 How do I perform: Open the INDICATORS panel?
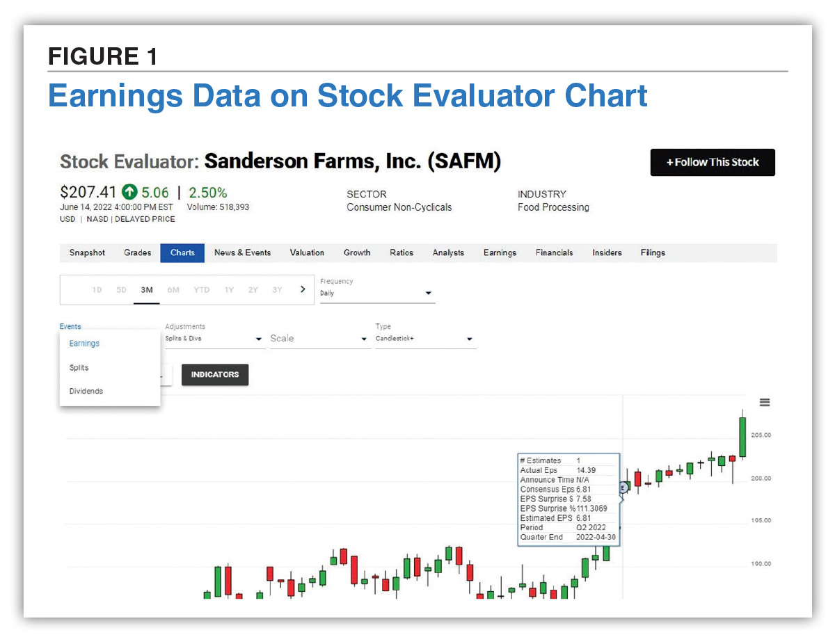tap(214, 374)
